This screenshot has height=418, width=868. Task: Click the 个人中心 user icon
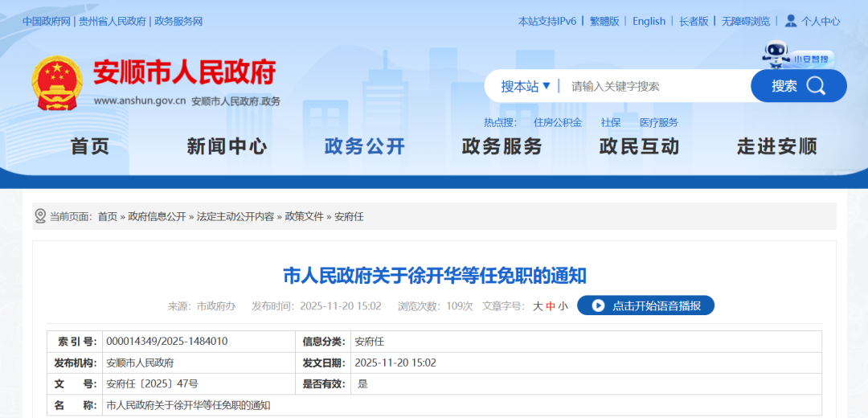point(791,21)
